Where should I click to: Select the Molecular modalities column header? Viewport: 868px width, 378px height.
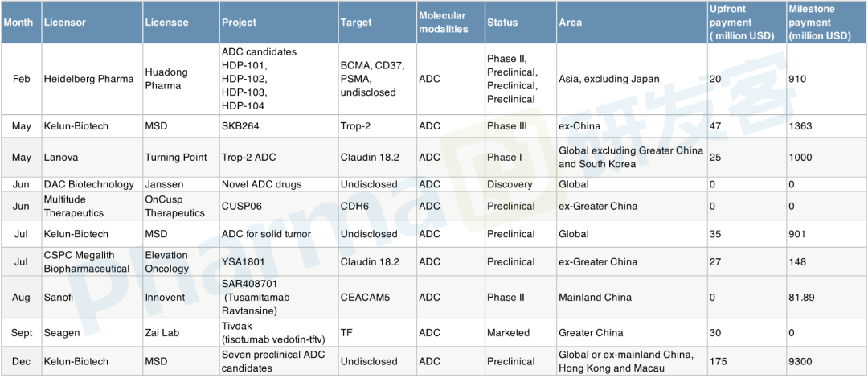click(x=443, y=23)
